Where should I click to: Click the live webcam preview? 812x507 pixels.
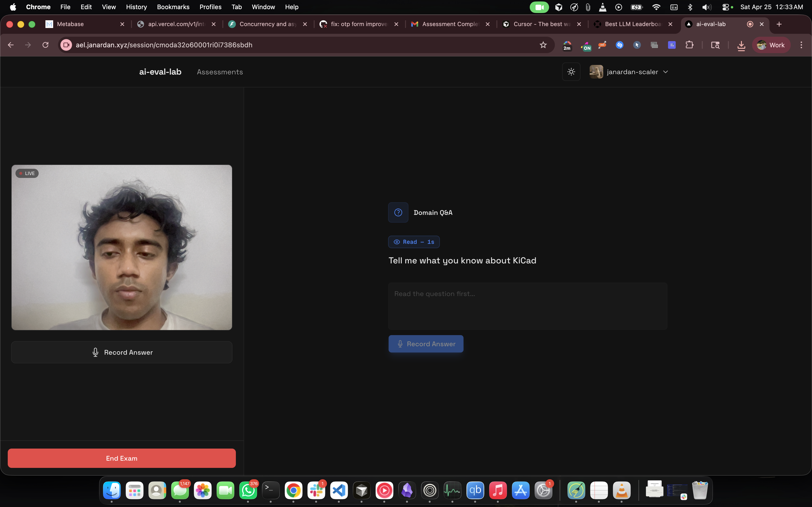[x=122, y=247]
